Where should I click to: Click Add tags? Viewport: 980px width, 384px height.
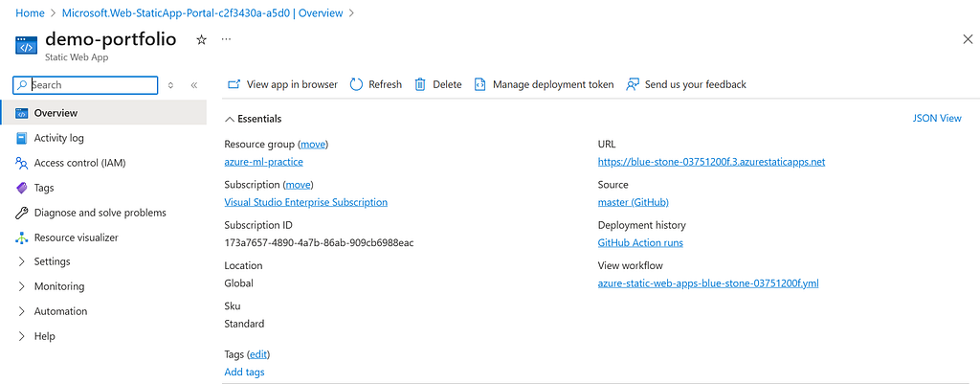click(244, 373)
